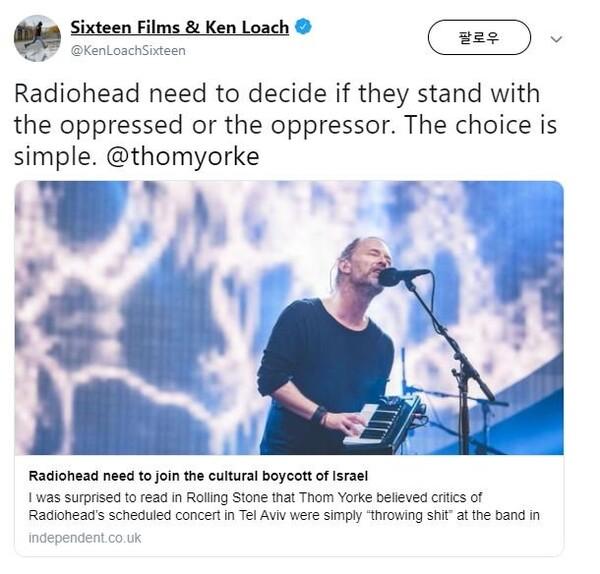Expand the tweet options chevron

(x=556, y=39)
